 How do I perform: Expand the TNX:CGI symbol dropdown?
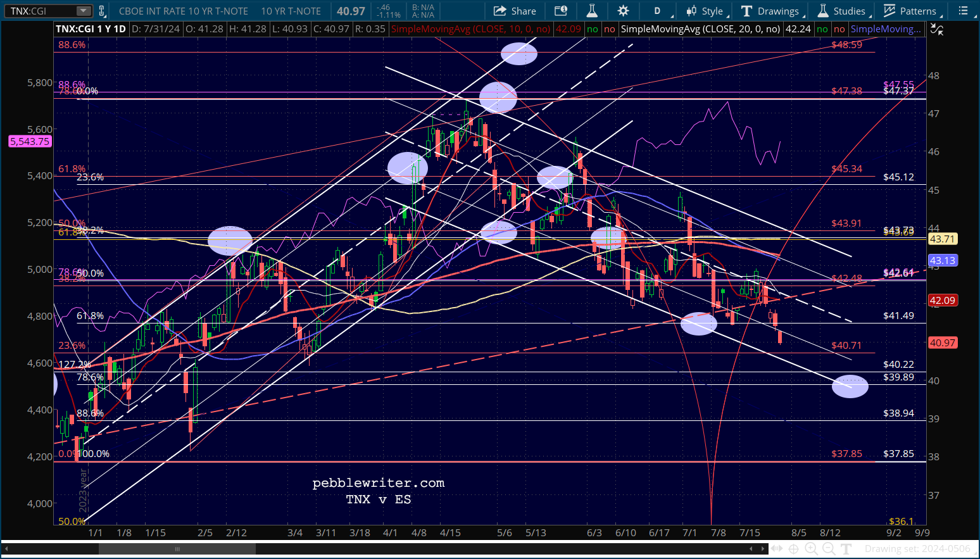84,11
